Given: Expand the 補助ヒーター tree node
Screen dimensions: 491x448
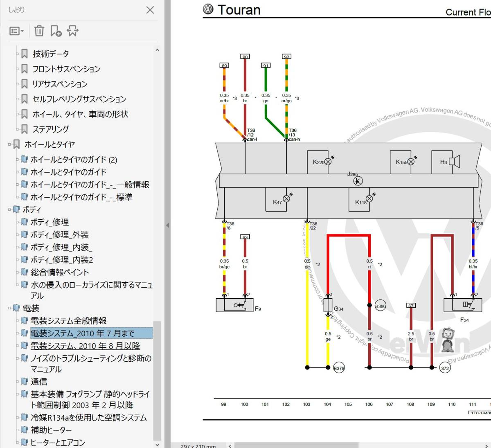Looking at the screenshot, I should 18,430.
